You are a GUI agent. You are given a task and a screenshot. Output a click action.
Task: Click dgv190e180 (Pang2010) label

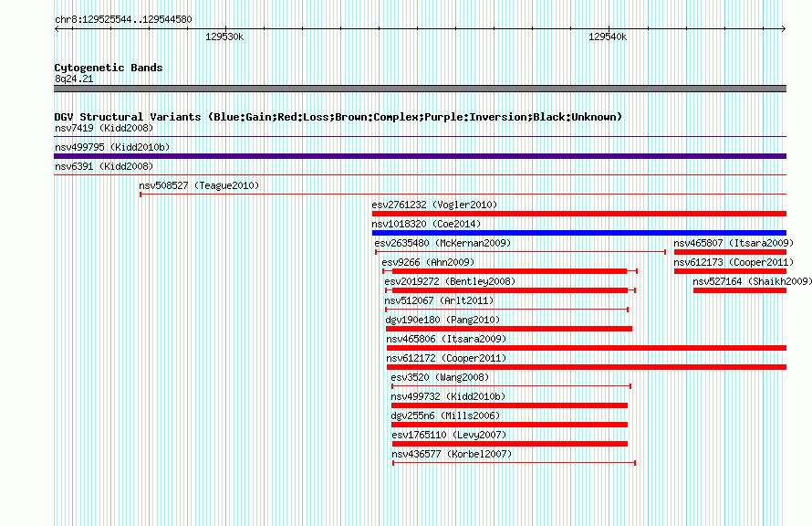[x=442, y=320]
